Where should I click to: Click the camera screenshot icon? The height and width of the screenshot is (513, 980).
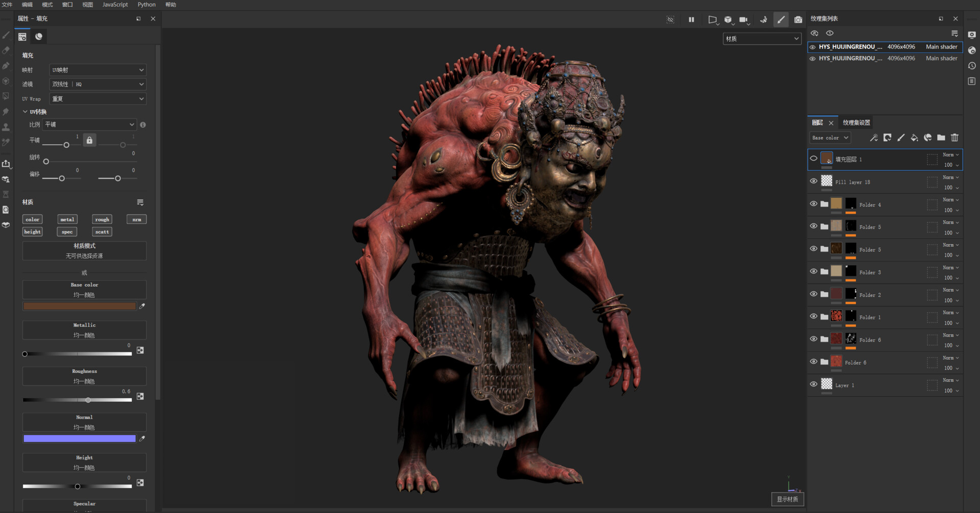pyautogui.click(x=798, y=20)
